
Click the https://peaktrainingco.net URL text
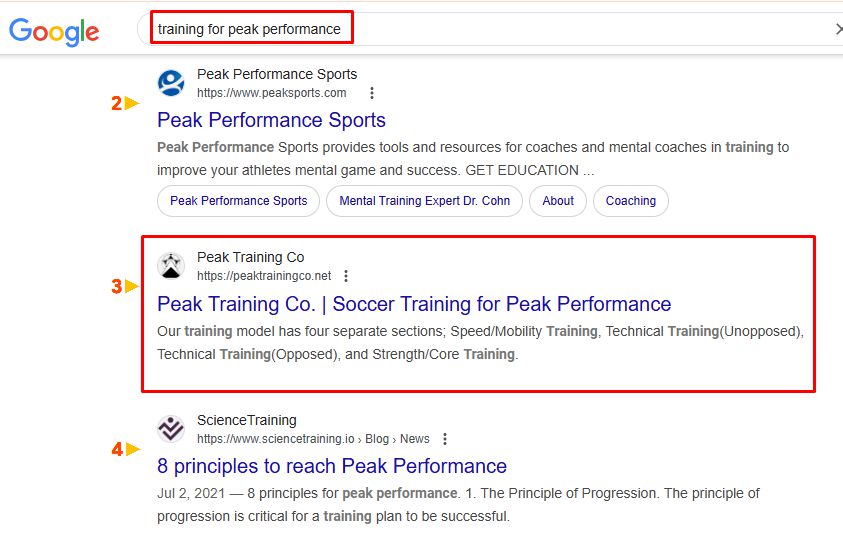coord(263,276)
